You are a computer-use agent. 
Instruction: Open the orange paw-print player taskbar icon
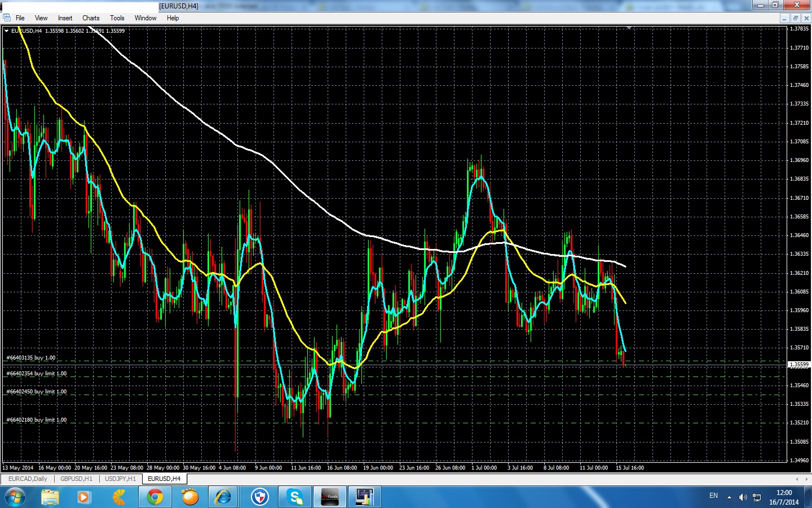click(190, 497)
